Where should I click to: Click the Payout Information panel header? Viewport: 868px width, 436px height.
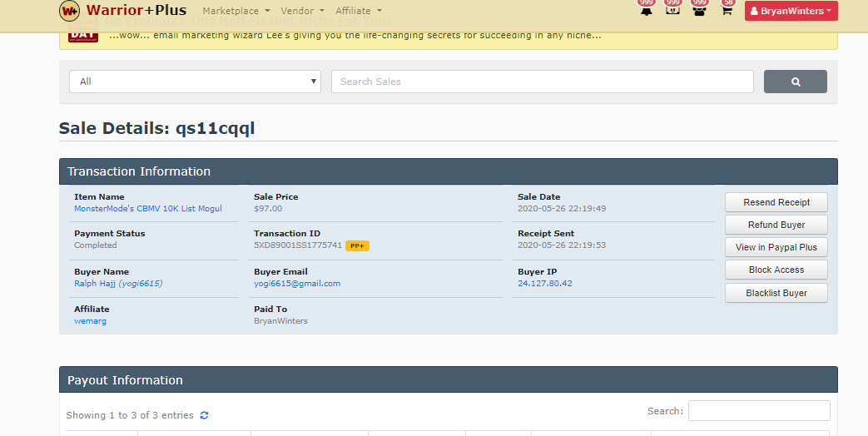(x=449, y=380)
